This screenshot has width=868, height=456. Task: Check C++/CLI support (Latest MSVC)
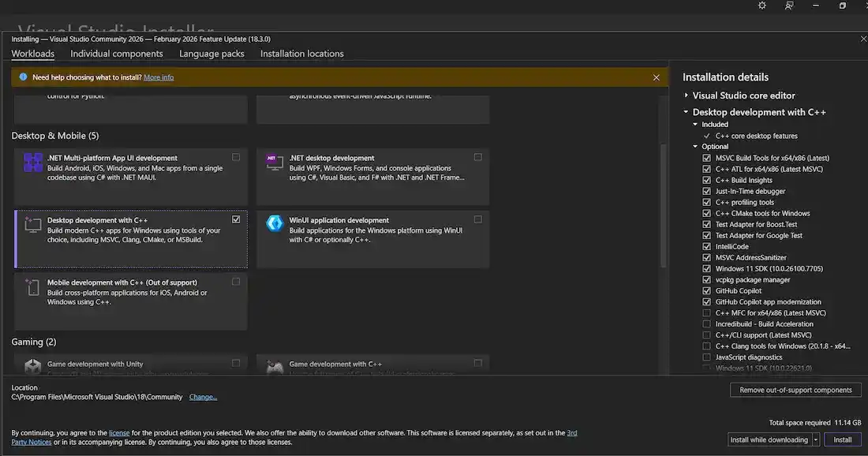click(x=706, y=335)
